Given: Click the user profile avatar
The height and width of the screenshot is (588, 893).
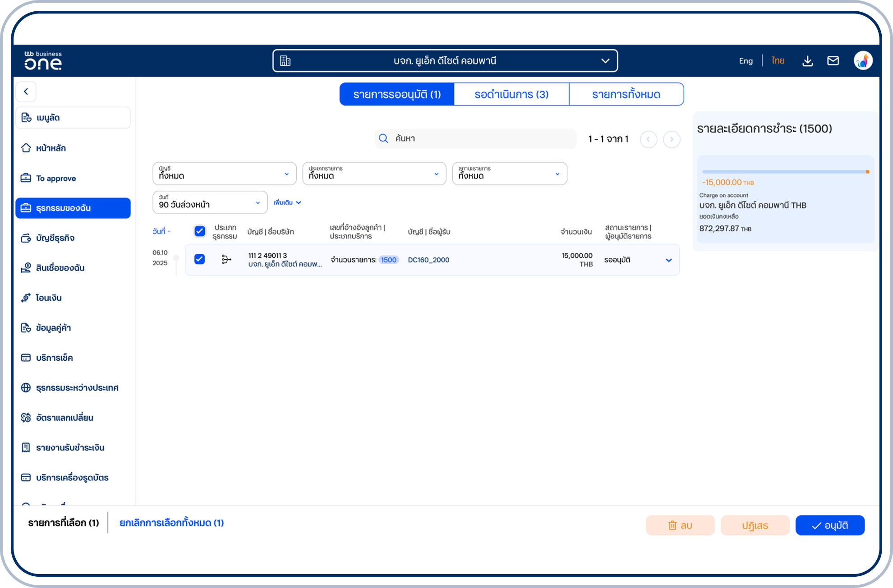Looking at the screenshot, I should click(x=862, y=61).
